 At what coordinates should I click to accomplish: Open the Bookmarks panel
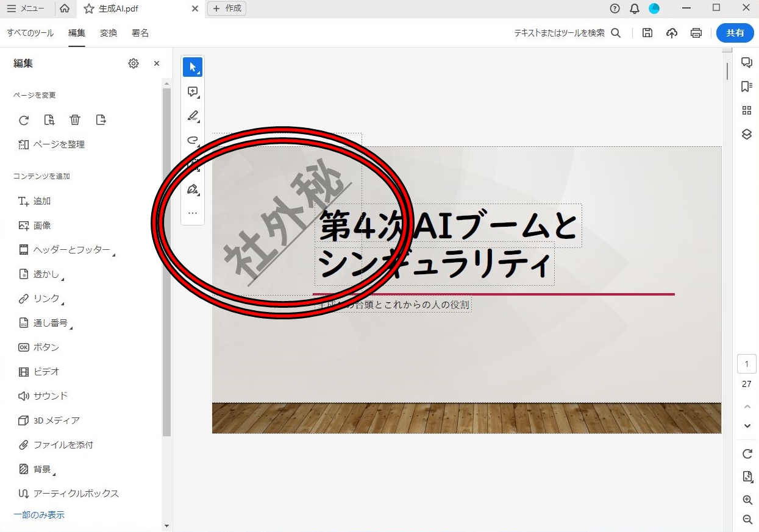click(x=746, y=86)
